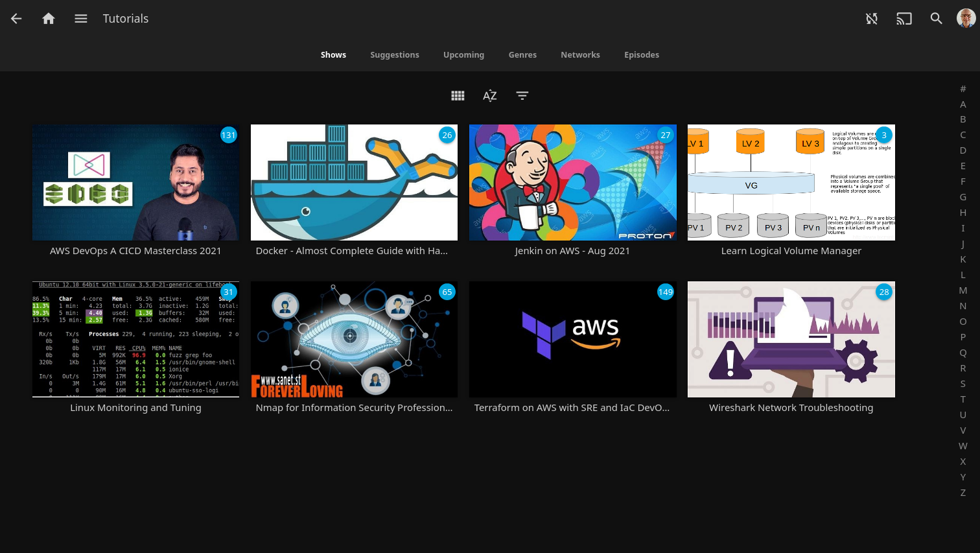Click the 131 episode count badge
The height and width of the screenshot is (553, 980).
tap(229, 135)
